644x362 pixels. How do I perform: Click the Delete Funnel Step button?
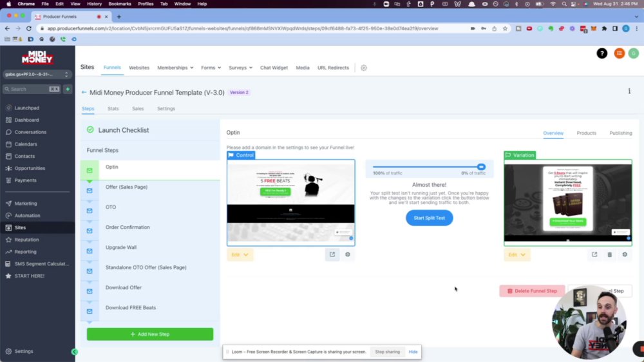pyautogui.click(x=532, y=291)
